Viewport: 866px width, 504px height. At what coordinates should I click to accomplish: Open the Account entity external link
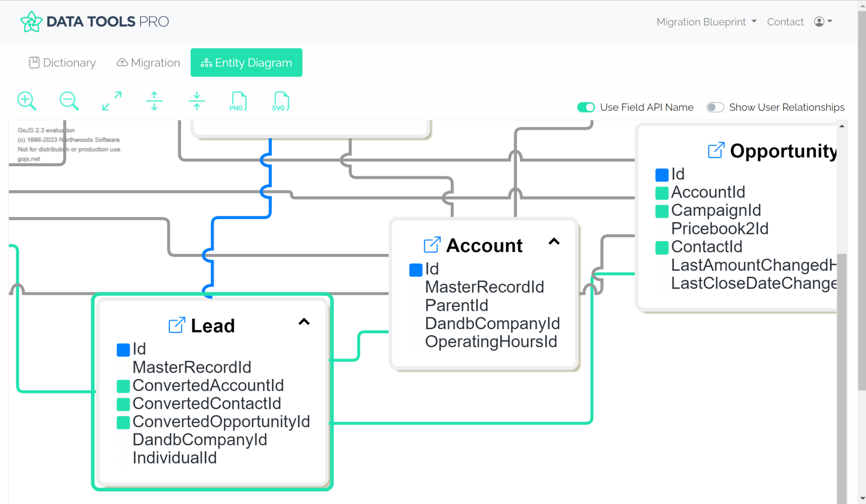point(431,245)
